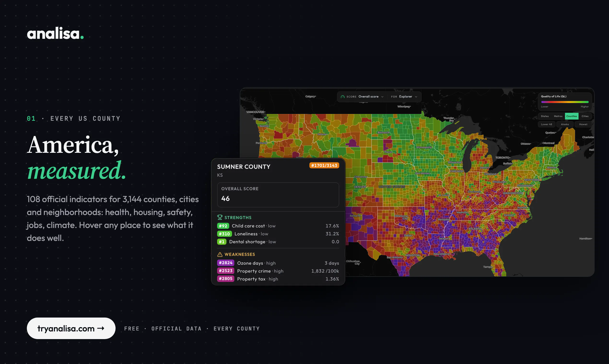Click the DENVER label on the map
Viewport: 609px width, 364px height.
pos(360,187)
